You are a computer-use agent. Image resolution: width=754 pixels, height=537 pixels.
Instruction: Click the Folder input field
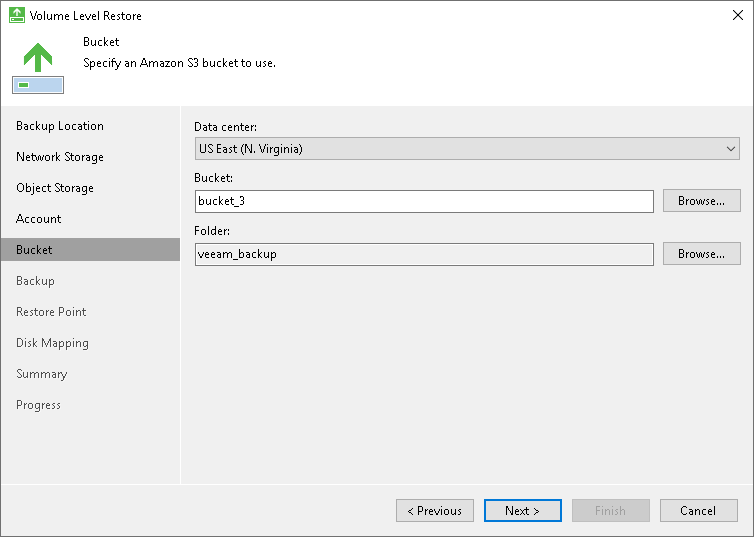pos(424,254)
